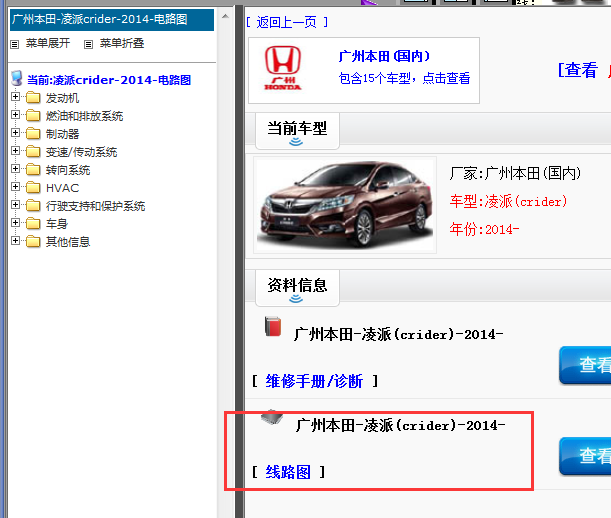611x518 pixels.
Task: Click the 转向系统 folder icon
Action: coord(33,169)
